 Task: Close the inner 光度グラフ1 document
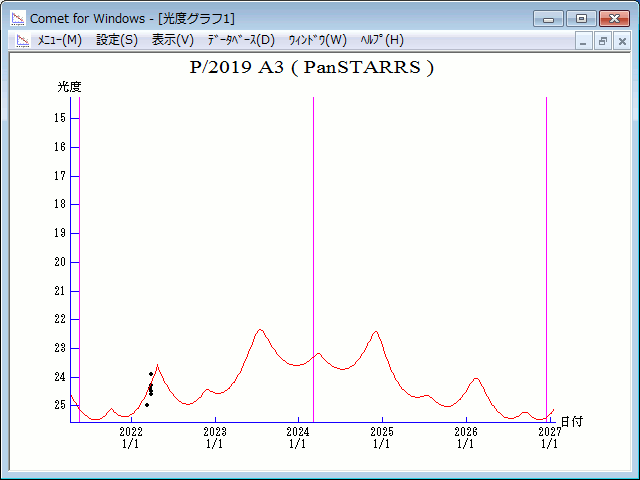622,41
